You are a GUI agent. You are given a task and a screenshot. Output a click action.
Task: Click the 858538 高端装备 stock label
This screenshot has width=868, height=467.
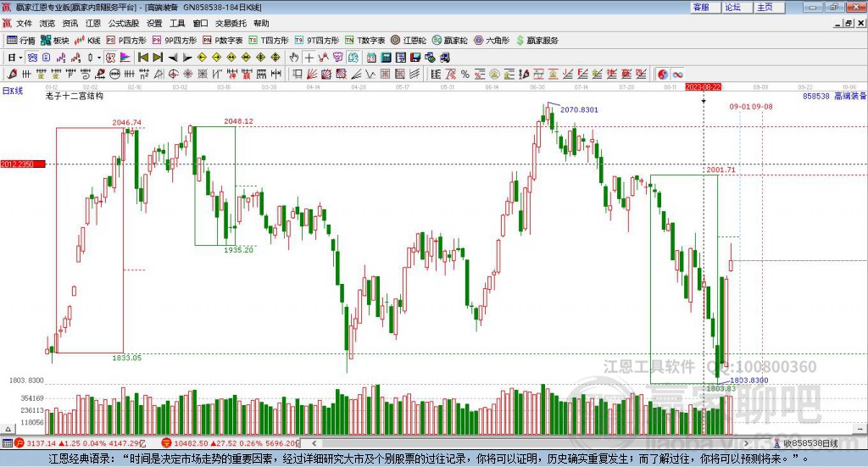click(x=835, y=96)
